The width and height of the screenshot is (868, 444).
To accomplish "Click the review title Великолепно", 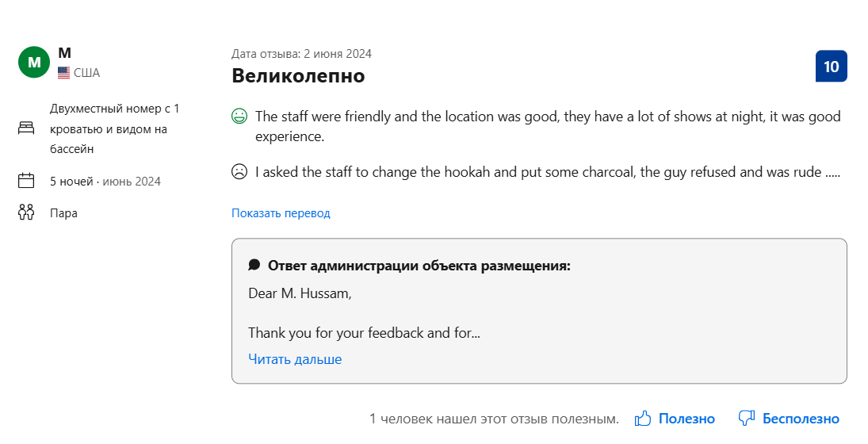I will tap(298, 75).
